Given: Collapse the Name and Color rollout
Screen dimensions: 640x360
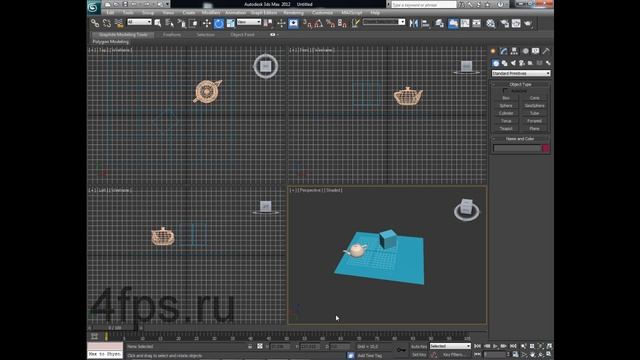Looking at the screenshot, I should coord(520,139).
